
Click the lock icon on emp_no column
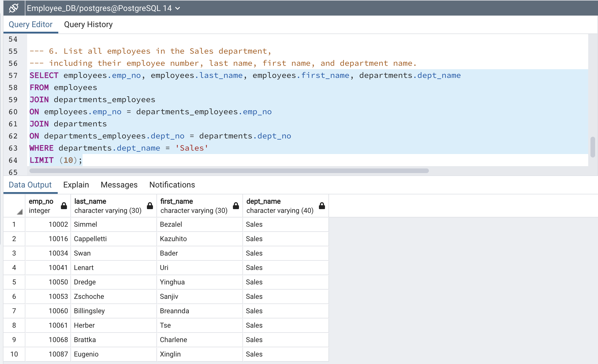tap(64, 205)
